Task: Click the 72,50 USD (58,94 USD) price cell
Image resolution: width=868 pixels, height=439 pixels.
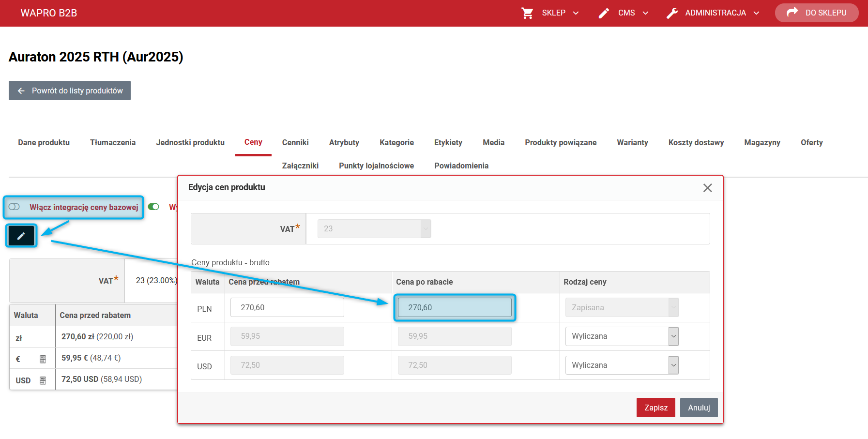Action: point(102,379)
